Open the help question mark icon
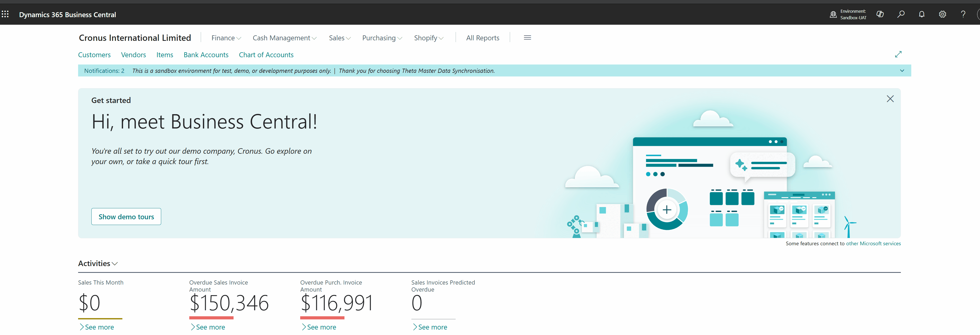980x335 pixels. pos(963,15)
